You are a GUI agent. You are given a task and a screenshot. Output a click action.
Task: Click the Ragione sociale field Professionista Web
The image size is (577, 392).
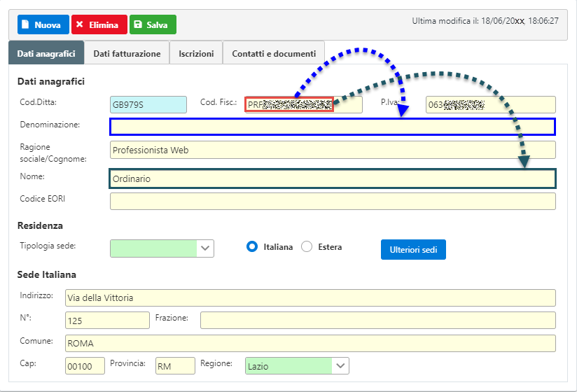click(x=332, y=150)
